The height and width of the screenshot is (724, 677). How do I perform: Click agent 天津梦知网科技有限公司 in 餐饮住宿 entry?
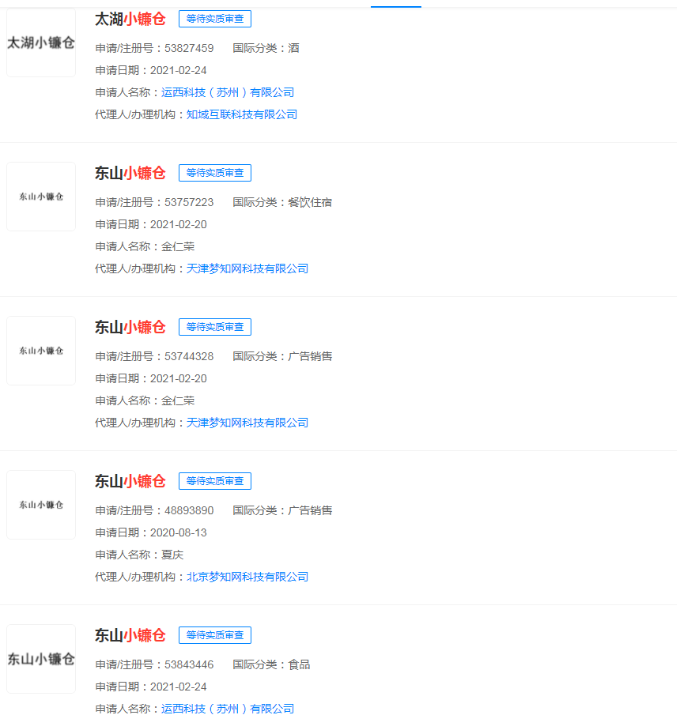tap(248, 269)
